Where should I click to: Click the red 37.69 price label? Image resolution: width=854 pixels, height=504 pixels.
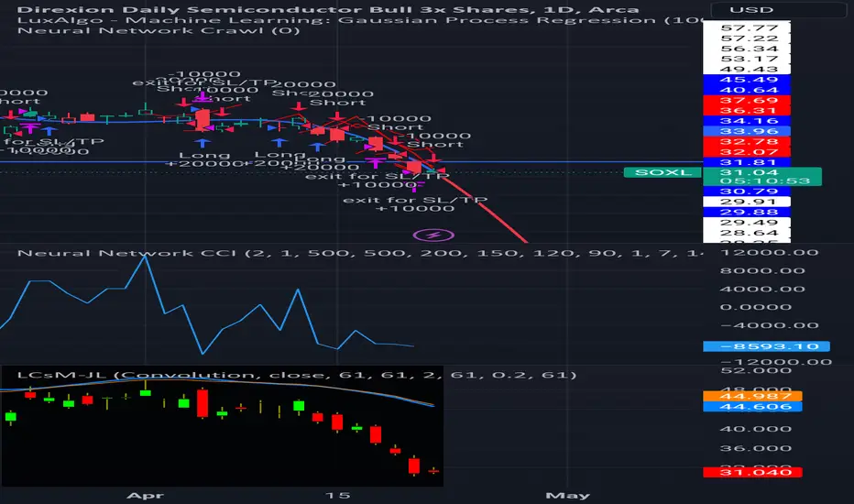(749, 100)
